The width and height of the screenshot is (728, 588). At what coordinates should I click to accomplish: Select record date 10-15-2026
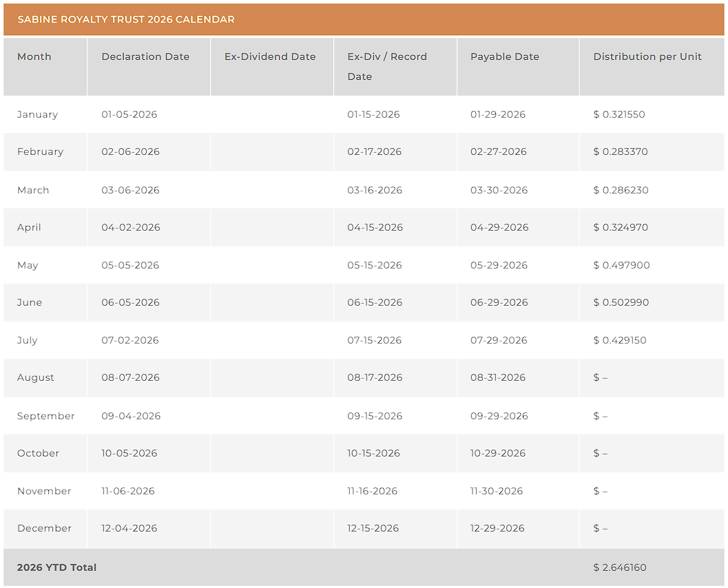(374, 454)
